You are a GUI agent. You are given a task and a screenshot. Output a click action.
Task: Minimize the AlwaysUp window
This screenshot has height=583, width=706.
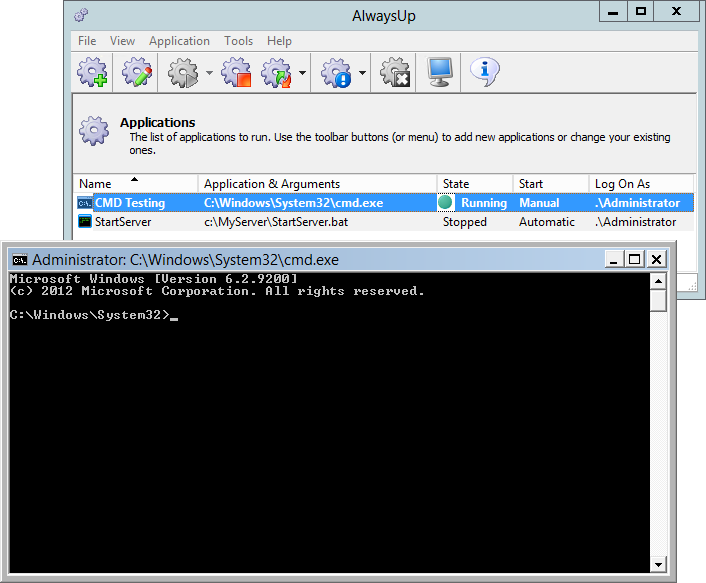613,12
